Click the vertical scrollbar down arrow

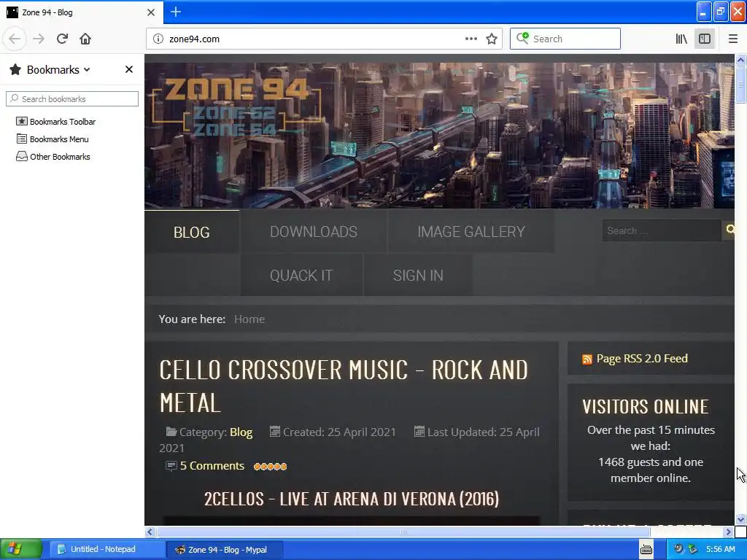[740, 519]
